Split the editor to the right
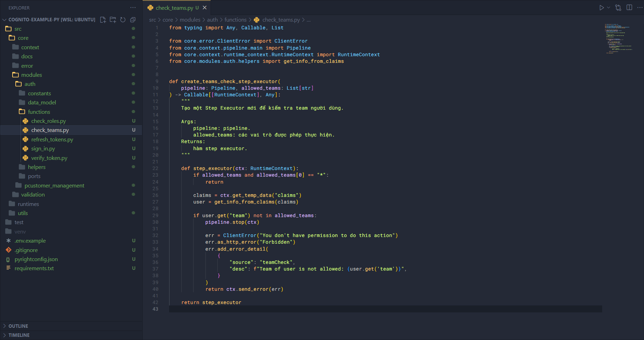 pyautogui.click(x=629, y=8)
